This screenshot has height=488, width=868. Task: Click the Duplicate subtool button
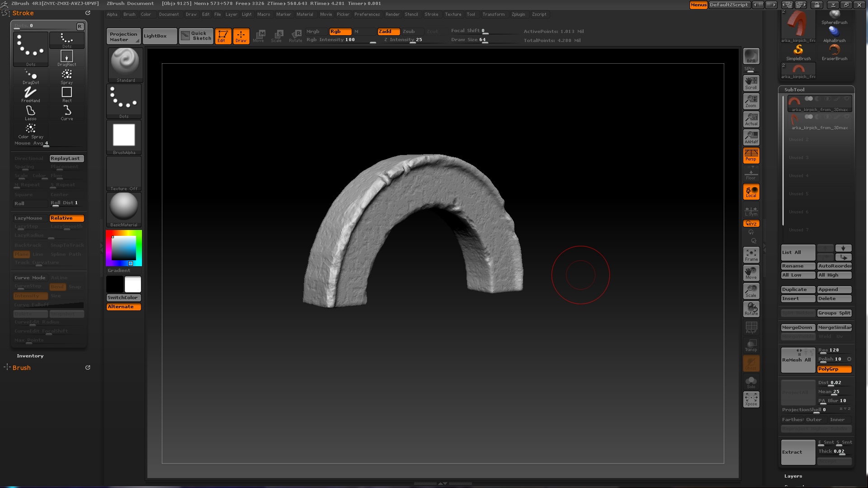(798, 290)
